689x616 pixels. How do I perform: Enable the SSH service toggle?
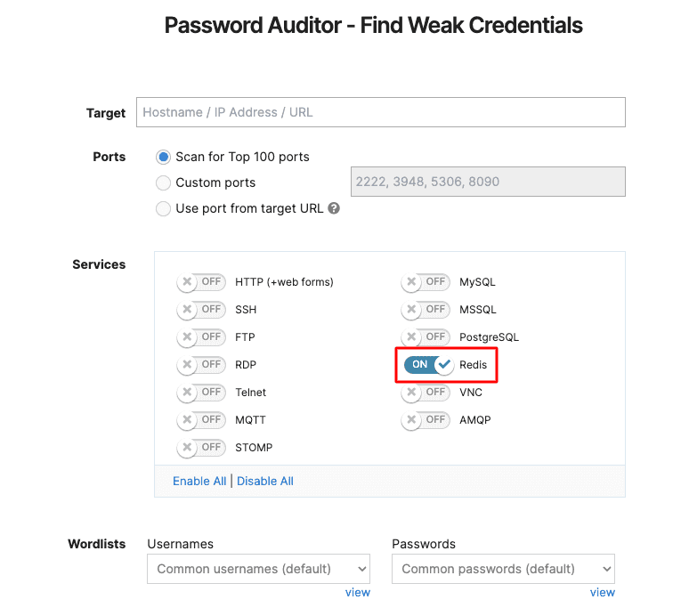pyautogui.click(x=201, y=310)
